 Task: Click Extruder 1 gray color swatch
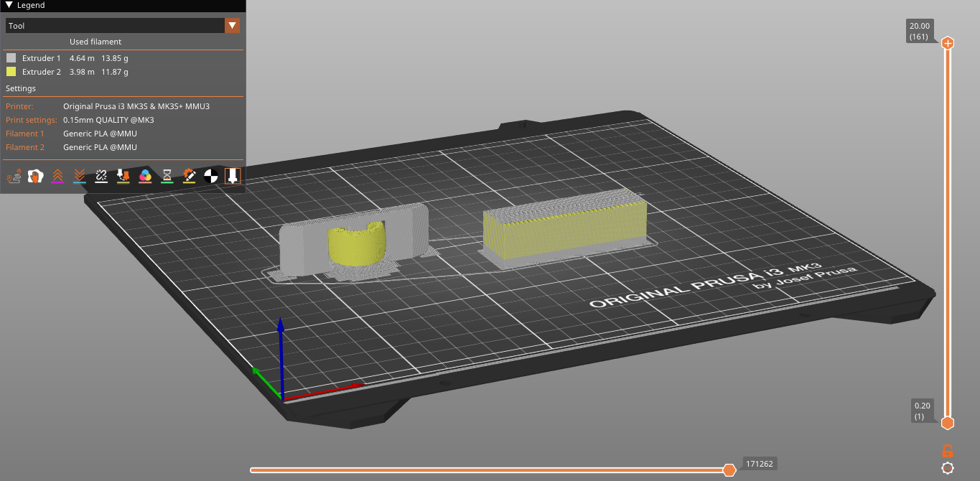(11, 58)
